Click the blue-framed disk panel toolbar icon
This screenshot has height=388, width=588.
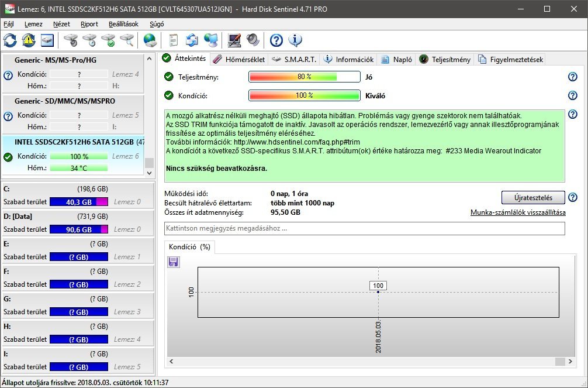[x=47, y=40]
